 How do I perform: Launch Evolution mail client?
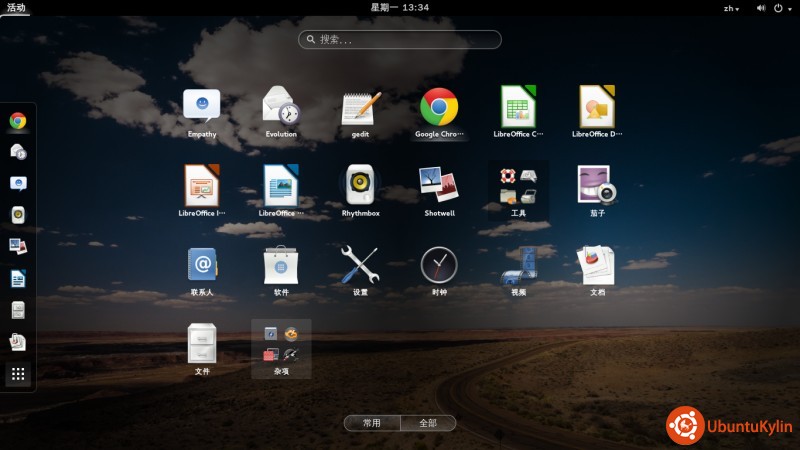[281, 107]
